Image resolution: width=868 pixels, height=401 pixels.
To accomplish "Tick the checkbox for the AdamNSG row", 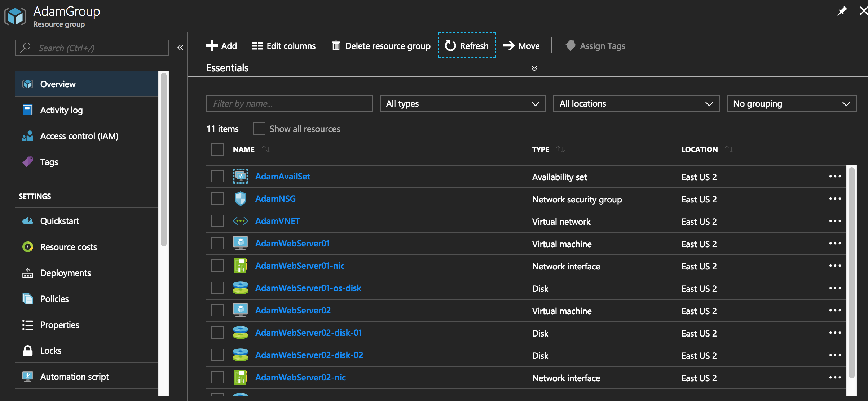I will click(217, 199).
